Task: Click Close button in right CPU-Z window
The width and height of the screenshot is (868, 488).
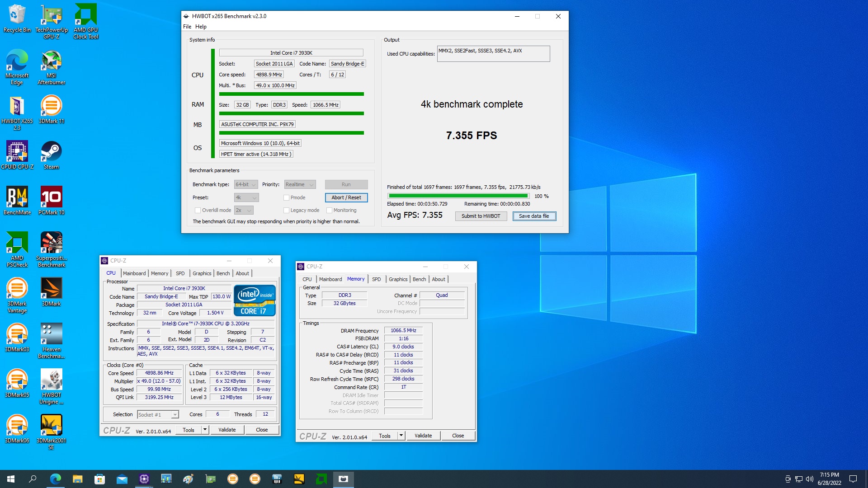Action: [458, 436]
